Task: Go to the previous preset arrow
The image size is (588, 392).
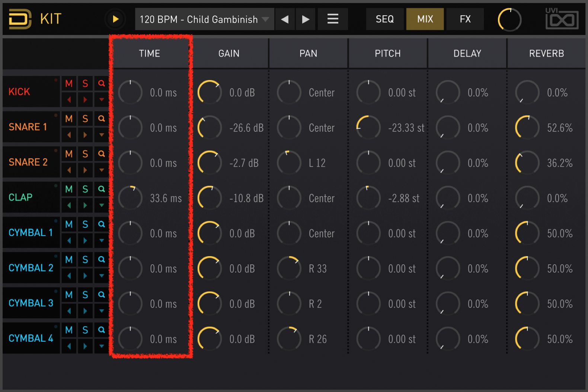Action: (x=285, y=19)
